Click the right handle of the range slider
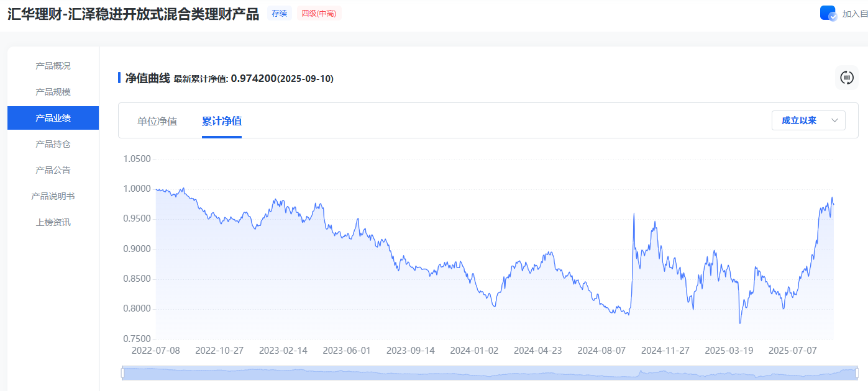The width and height of the screenshot is (868, 391). pos(856,372)
